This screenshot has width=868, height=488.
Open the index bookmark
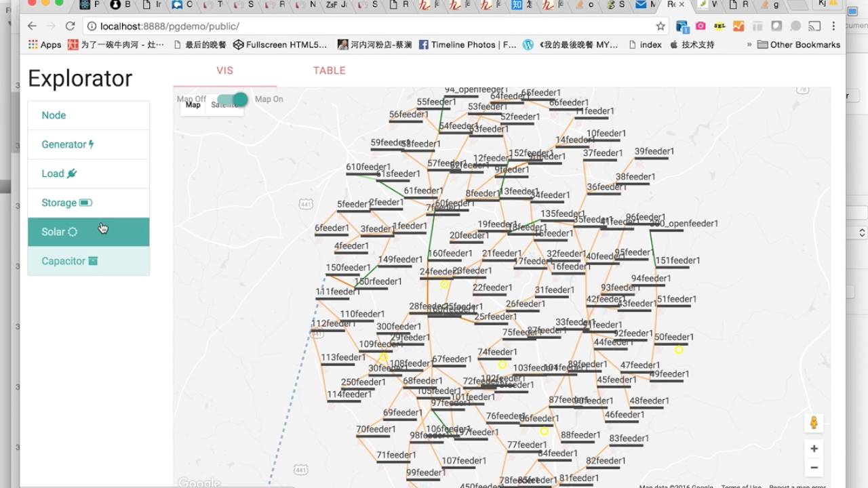click(644, 45)
